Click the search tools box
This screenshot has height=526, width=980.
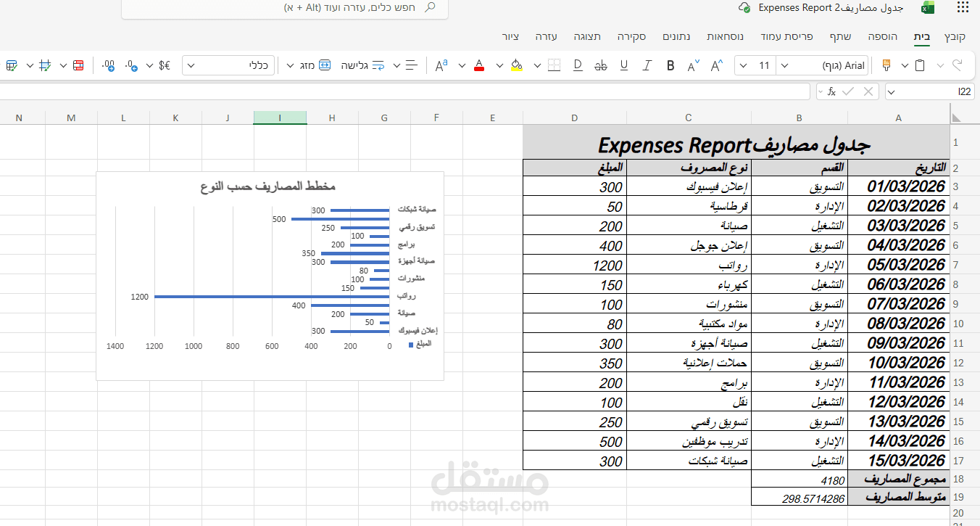coord(284,8)
